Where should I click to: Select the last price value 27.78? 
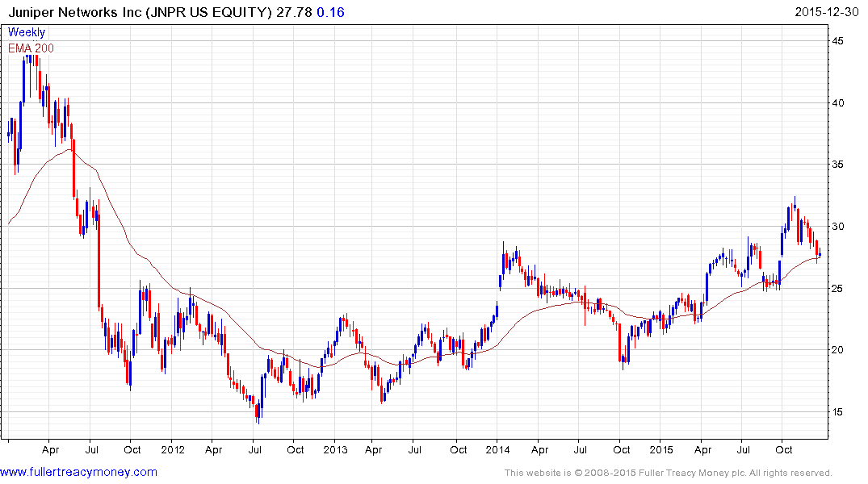[294, 12]
